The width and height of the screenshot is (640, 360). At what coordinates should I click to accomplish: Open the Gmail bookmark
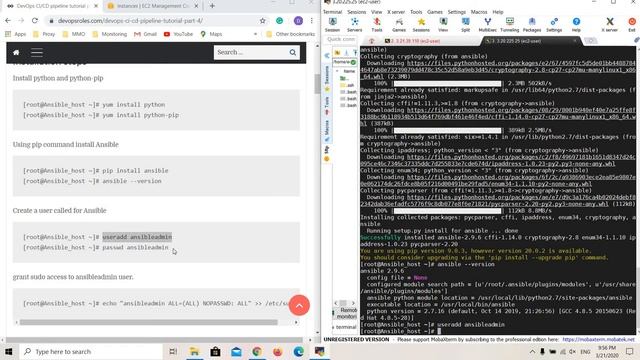point(145,34)
